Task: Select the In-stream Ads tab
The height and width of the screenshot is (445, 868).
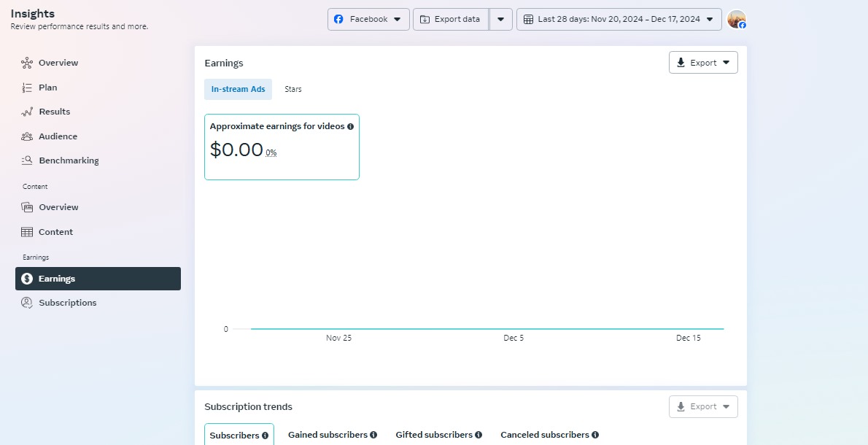Action: [x=239, y=89]
